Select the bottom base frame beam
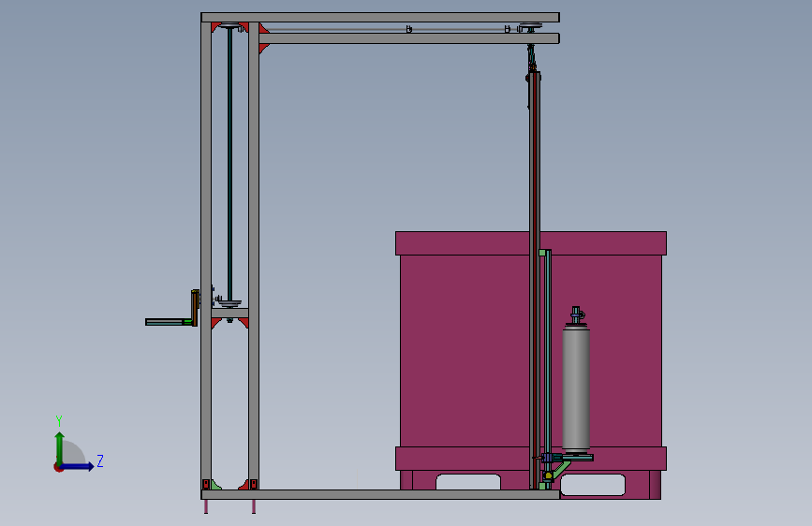 tap(380, 494)
